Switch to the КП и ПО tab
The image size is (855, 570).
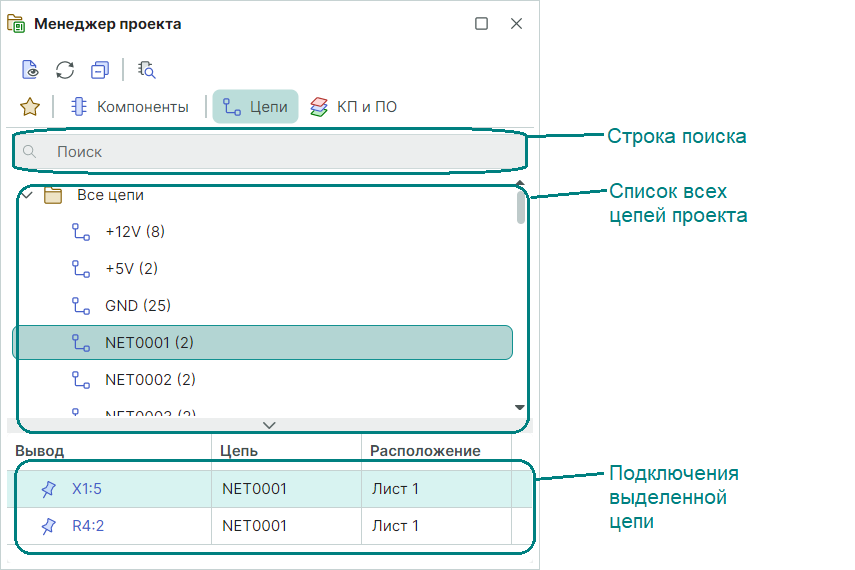coord(353,107)
